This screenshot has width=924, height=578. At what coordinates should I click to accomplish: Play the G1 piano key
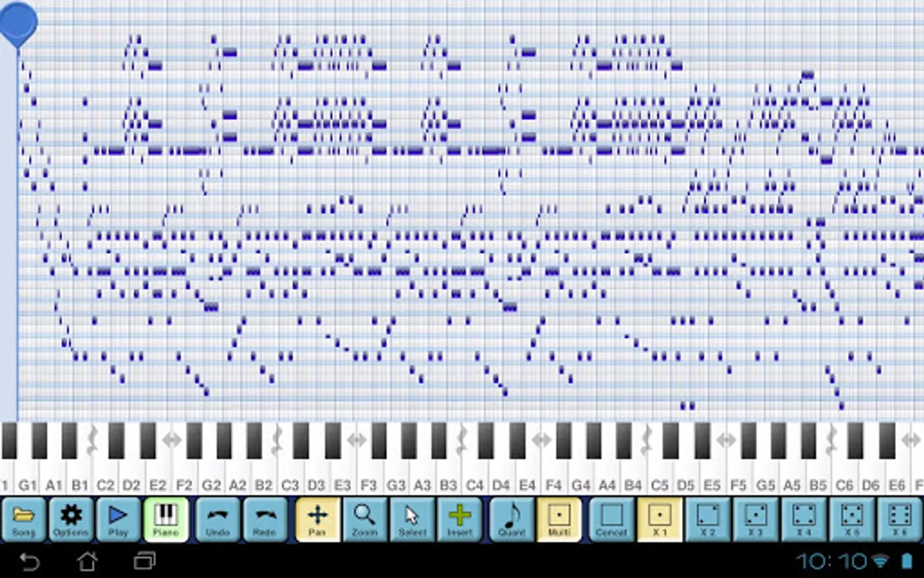click(27, 475)
